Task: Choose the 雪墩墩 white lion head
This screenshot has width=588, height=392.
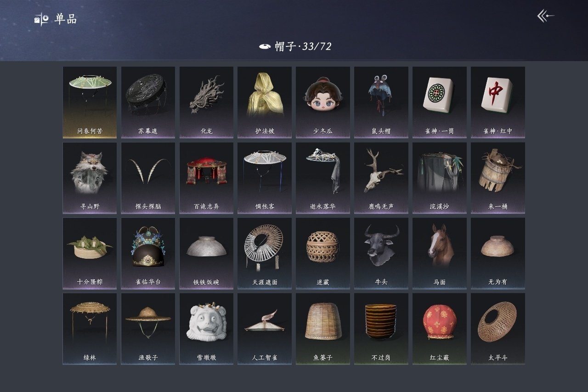Action: [206, 329]
